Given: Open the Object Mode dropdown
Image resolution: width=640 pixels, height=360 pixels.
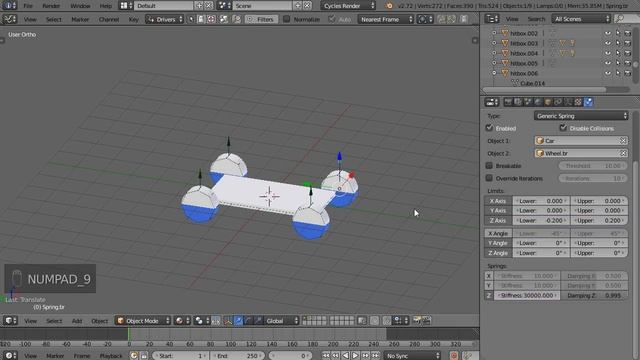Looking at the screenshot, I should [x=143, y=321].
